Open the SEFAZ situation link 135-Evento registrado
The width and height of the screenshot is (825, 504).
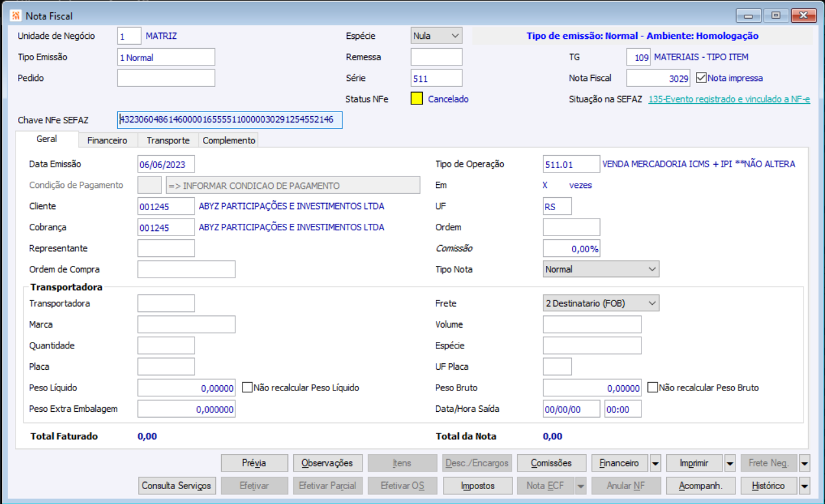[x=729, y=99]
